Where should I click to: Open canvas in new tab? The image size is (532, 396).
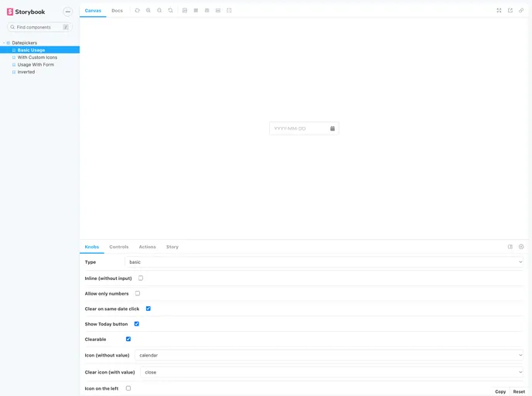(510, 11)
